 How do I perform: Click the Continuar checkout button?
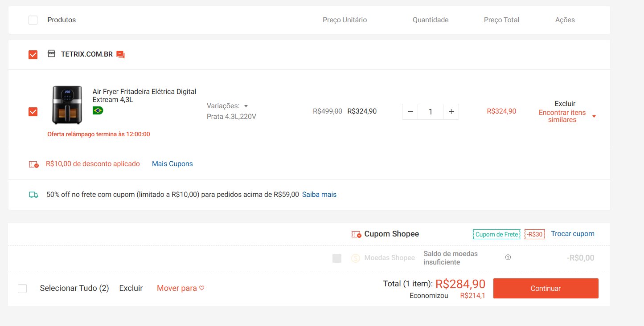546,289
